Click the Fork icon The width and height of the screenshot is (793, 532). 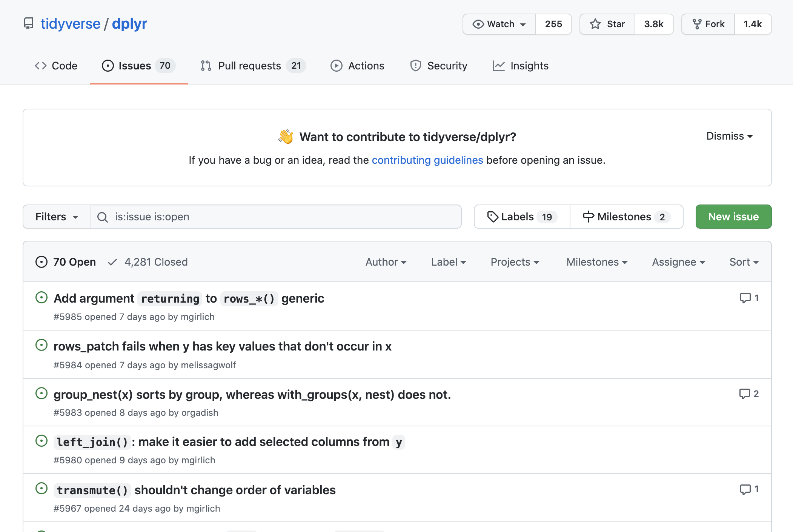(x=697, y=24)
